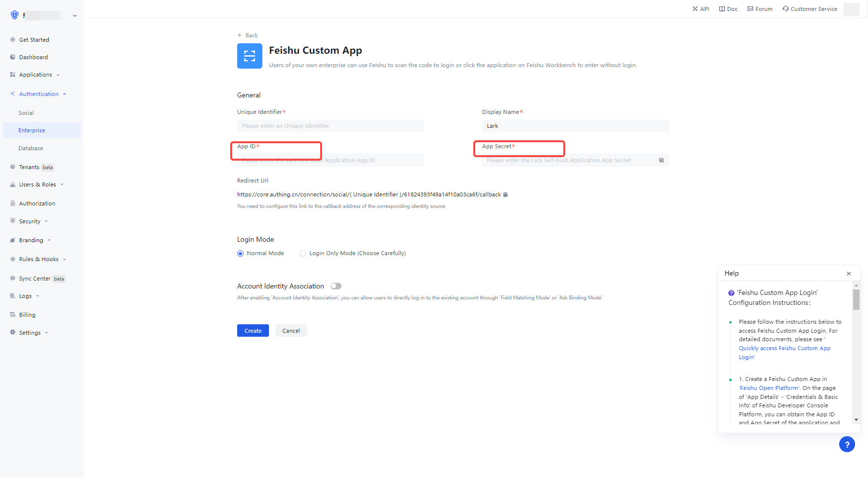Open the Doc link in top bar
This screenshot has height=478, width=868.
pos(728,9)
